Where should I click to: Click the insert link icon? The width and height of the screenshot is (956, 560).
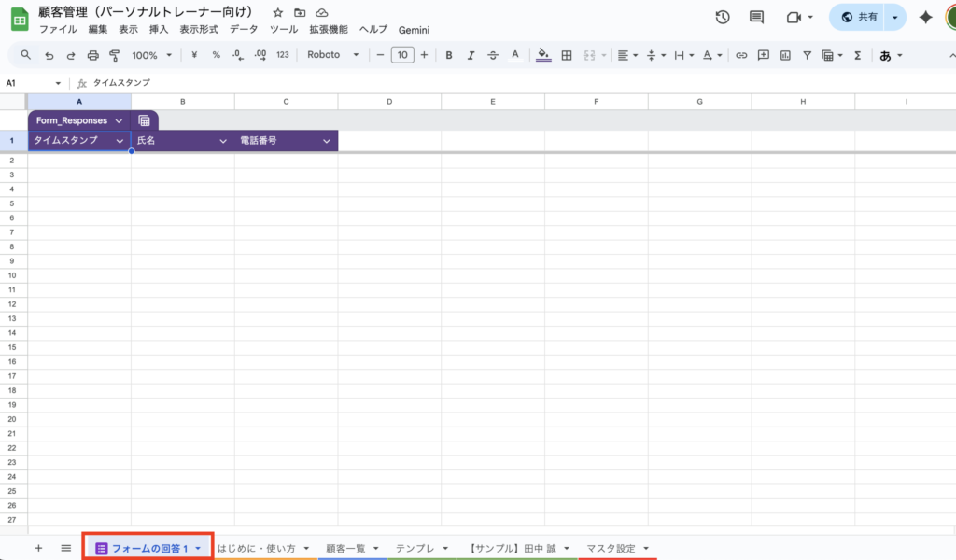coord(741,55)
